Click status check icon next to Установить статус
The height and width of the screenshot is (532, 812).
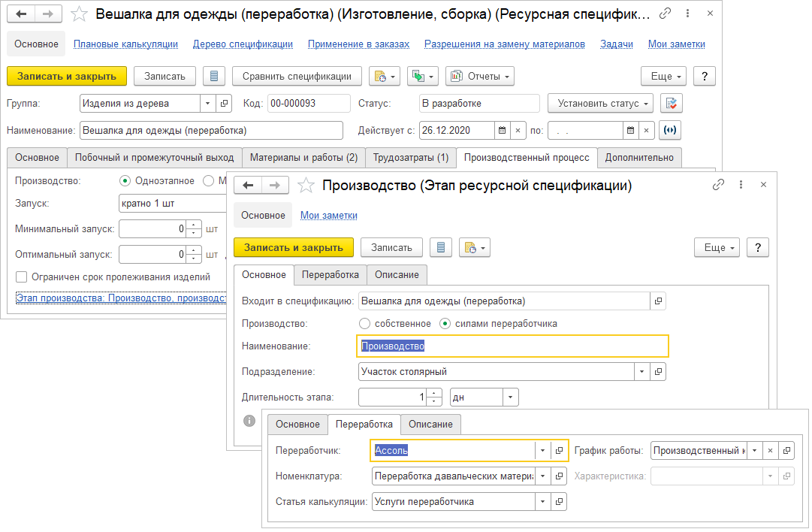(672, 104)
